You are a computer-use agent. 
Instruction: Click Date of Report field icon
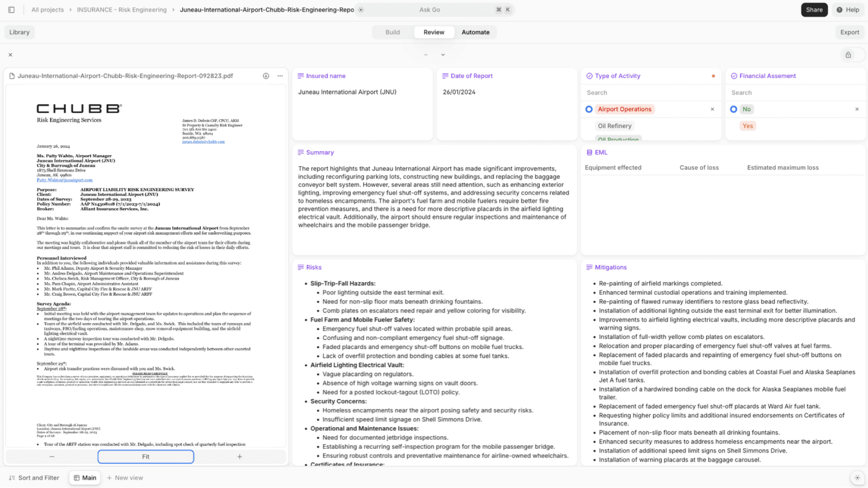pos(445,76)
